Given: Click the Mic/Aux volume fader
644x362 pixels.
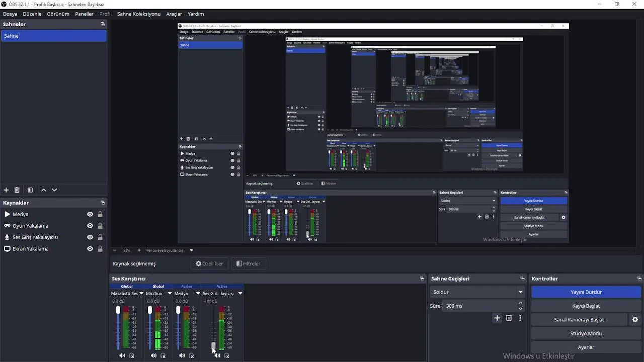Looking at the screenshot, I should click(x=149, y=310).
